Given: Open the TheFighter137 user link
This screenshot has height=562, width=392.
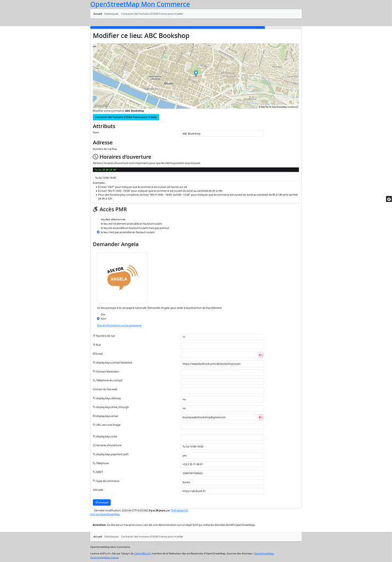Looking at the screenshot, I should click(180, 510).
